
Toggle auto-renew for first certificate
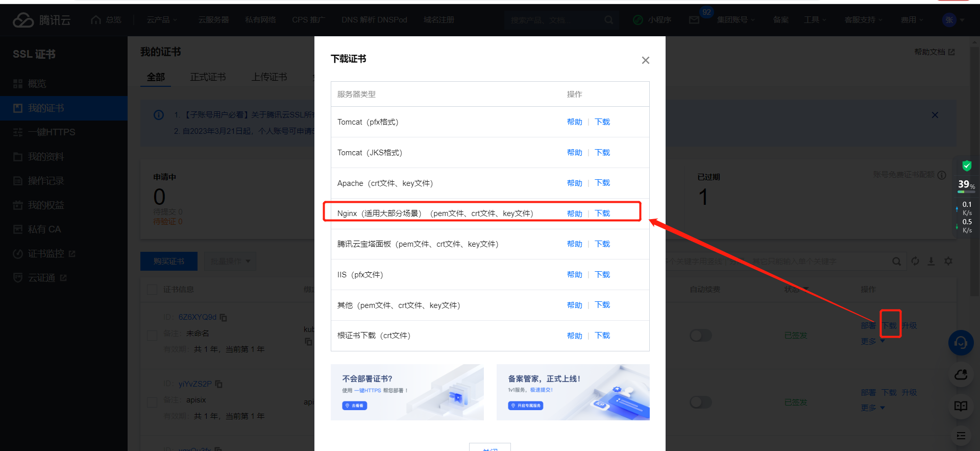coord(700,336)
